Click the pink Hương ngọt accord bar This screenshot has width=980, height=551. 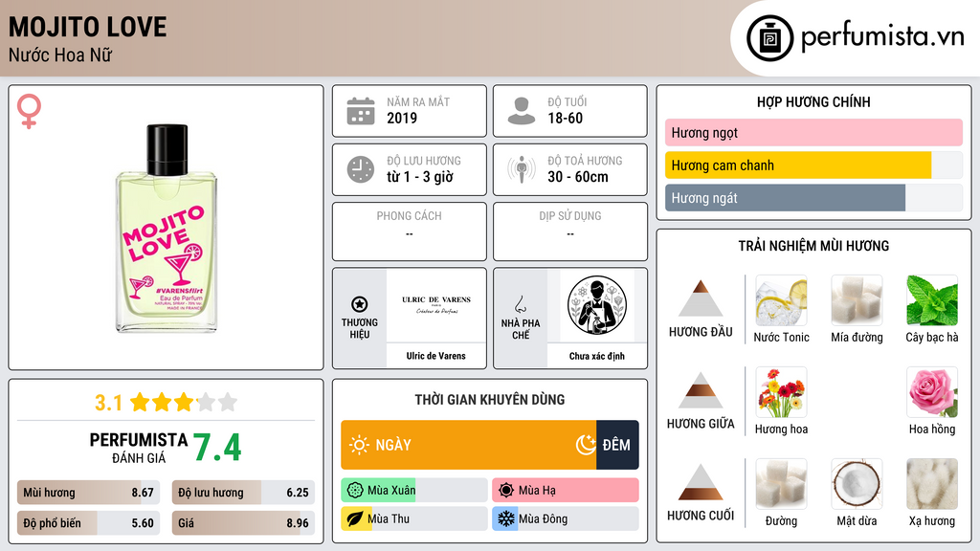point(813,132)
